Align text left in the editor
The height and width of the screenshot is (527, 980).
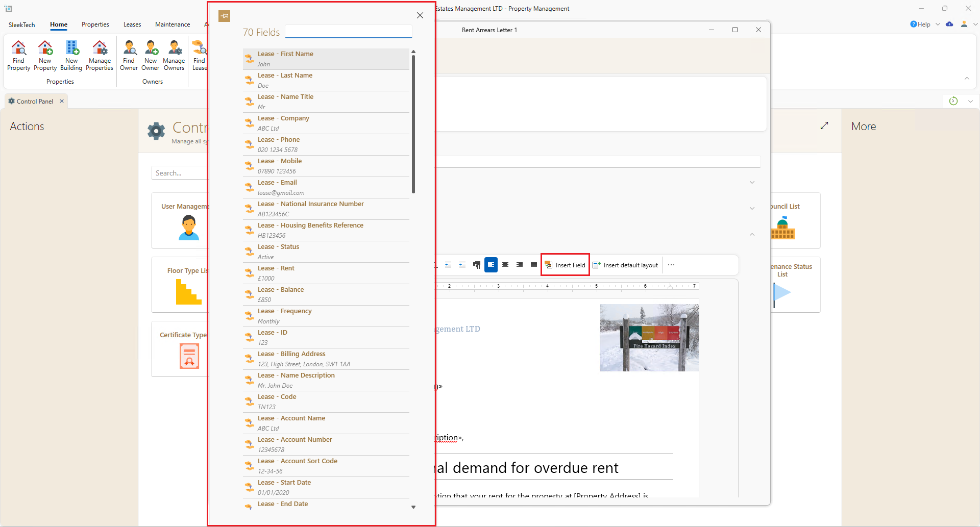(491, 265)
